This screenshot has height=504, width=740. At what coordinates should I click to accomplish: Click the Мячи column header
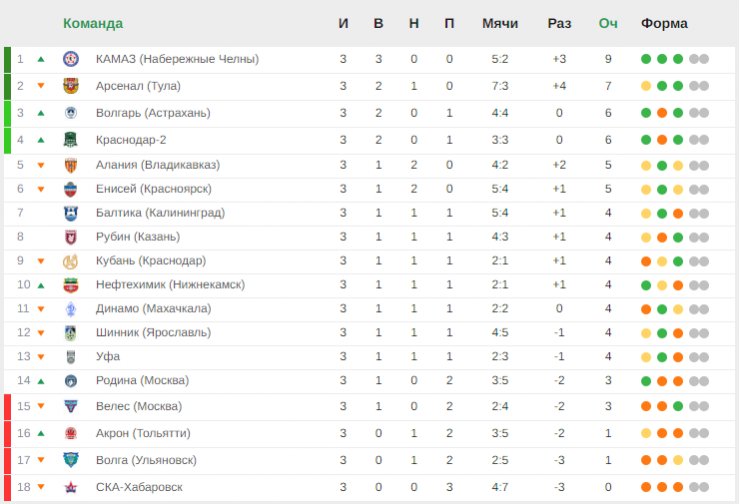(500, 23)
